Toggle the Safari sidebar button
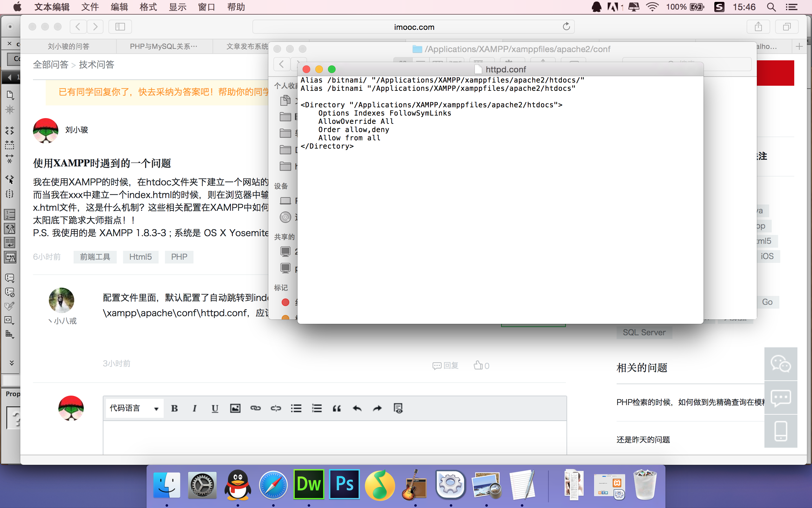 pyautogui.click(x=120, y=27)
